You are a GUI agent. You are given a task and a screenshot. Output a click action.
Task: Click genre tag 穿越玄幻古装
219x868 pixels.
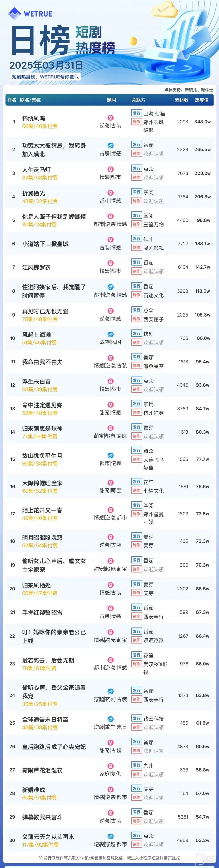(110, 700)
